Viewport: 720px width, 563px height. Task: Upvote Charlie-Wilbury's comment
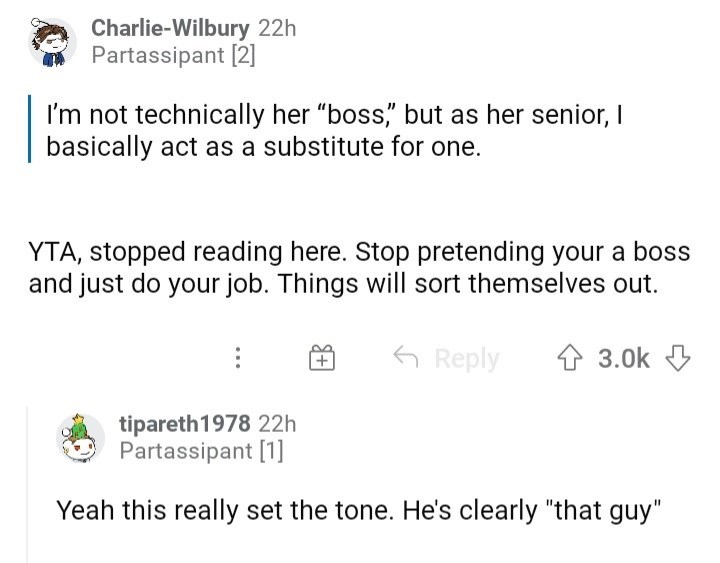click(x=569, y=358)
